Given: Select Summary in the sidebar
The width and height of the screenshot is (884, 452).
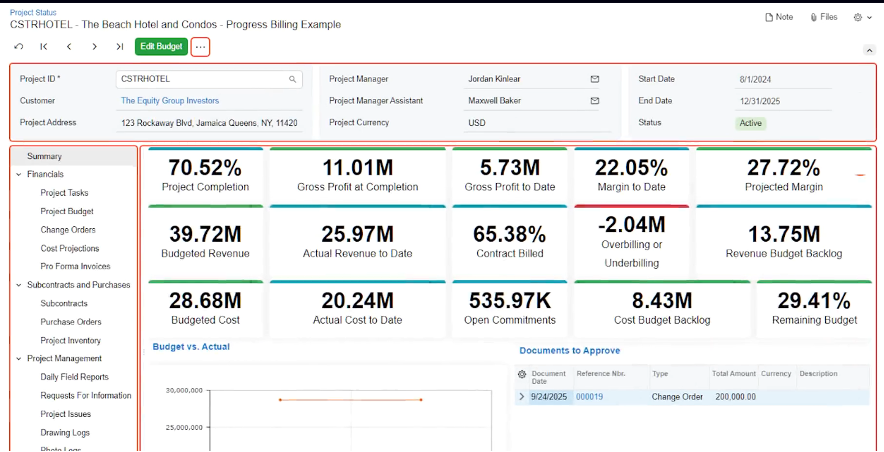Looking at the screenshot, I should pos(45,156).
